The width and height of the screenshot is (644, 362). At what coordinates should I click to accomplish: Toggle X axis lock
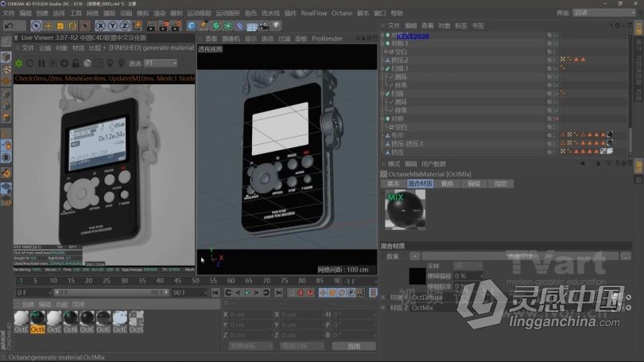pos(100,26)
